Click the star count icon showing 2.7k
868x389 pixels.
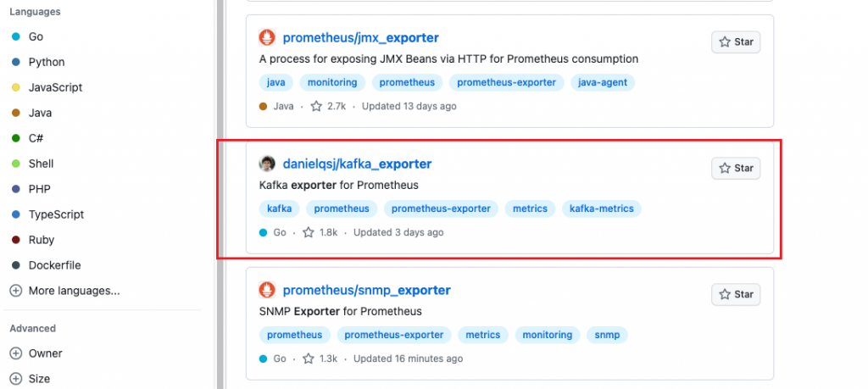point(316,106)
